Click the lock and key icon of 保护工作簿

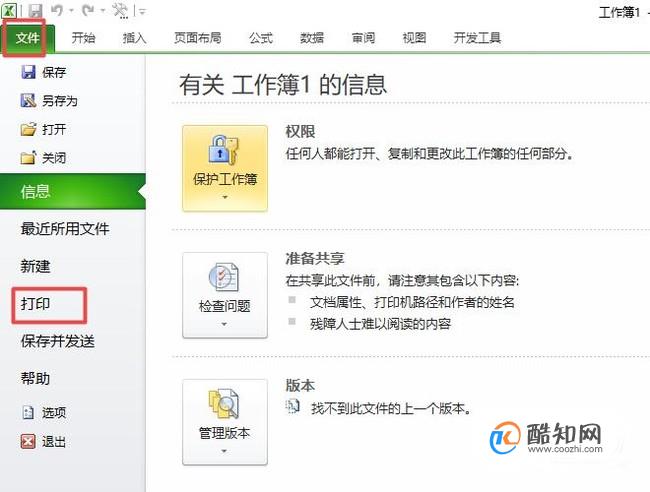pos(223,150)
